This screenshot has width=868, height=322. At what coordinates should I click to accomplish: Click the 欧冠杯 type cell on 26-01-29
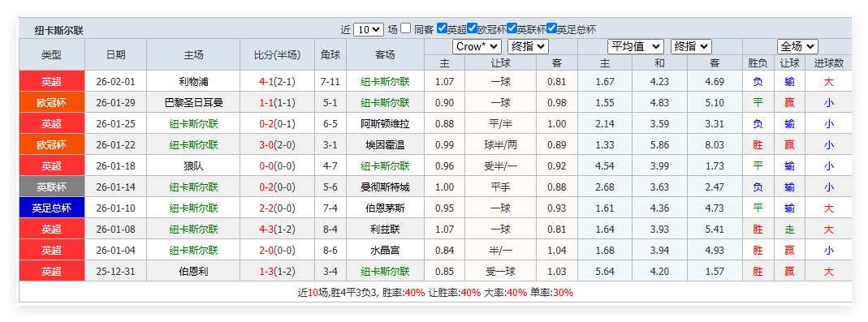tap(51, 103)
